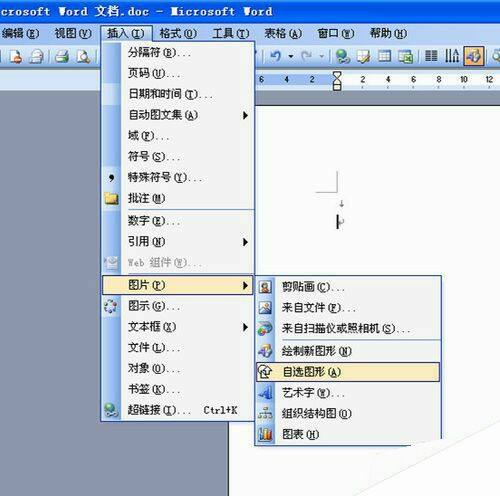The width and height of the screenshot is (500, 496).
Task: Select 艺术字(W)... submenu entry
Action: click(348, 393)
